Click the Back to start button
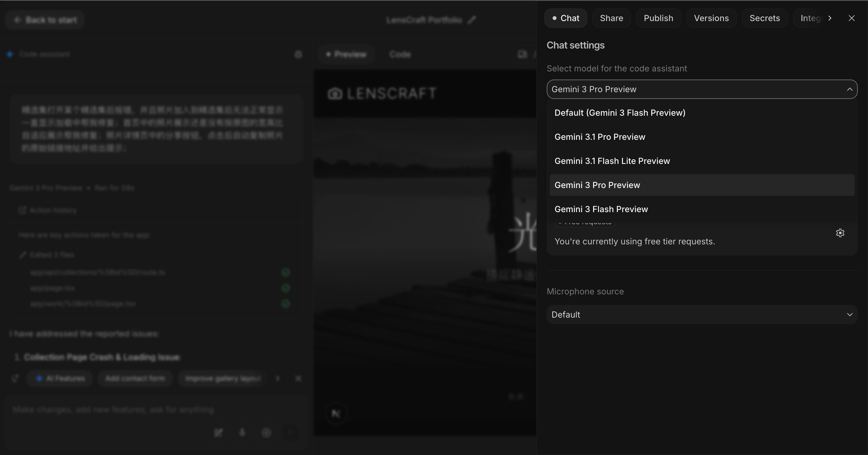This screenshot has width=868, height=455. [x=45, y=20]
